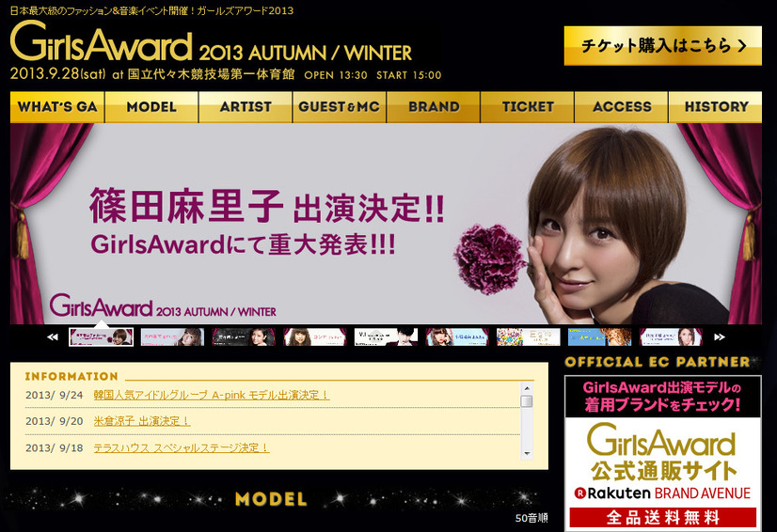Image resolution: width=777 pixels, height=532 pixels.
Task: Open the A-pink モデル出演決定 news link
Action: [x=212, y=396]
